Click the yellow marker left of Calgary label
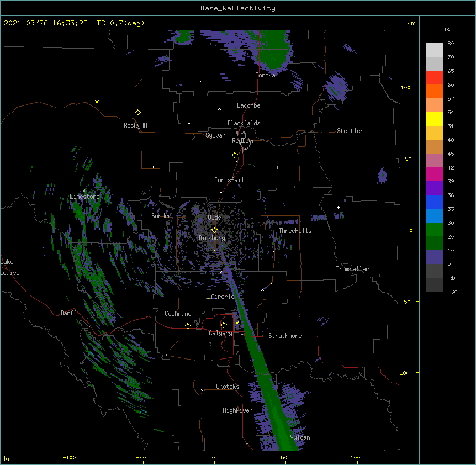The image size is (476, 465). pyautogui.click(x=188, y=326)
